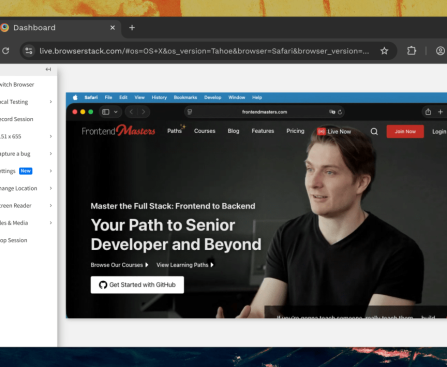
Task: Open a new Chrome tab
Action: click(x=132, y=28)
